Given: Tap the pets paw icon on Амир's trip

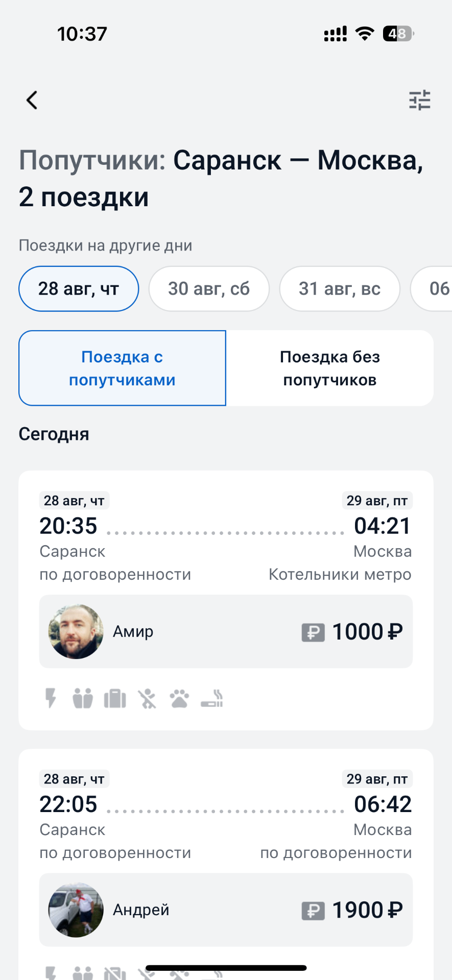Looking at the screenshot, I should [179, 698].
